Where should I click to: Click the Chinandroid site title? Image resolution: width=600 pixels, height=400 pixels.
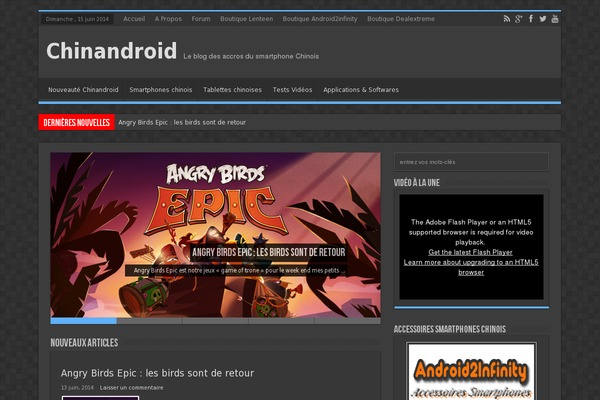pyautogui.click(x=111, y=51)
